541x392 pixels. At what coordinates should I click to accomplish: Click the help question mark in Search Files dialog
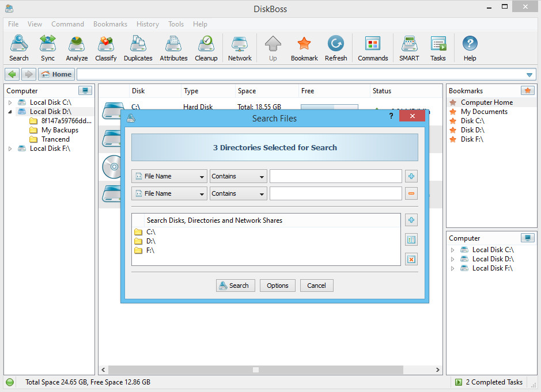(x=391, y=116)
